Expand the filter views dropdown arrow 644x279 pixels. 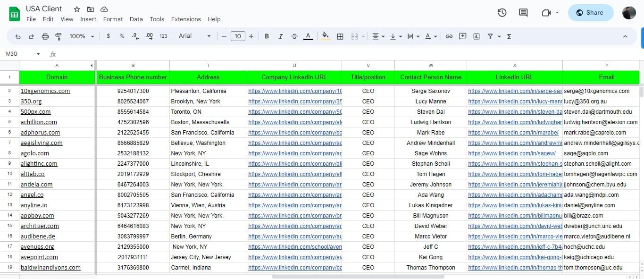click(x=499, y=36)
